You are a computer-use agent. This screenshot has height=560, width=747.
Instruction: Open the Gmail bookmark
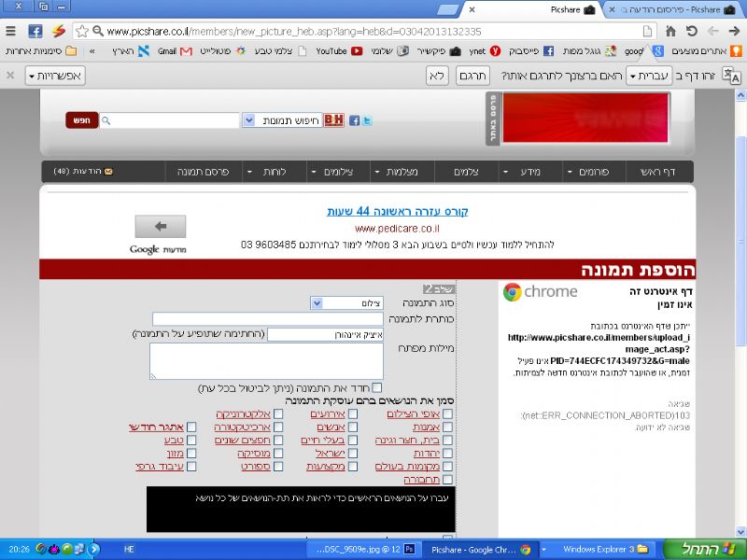[x=175, y=51]
